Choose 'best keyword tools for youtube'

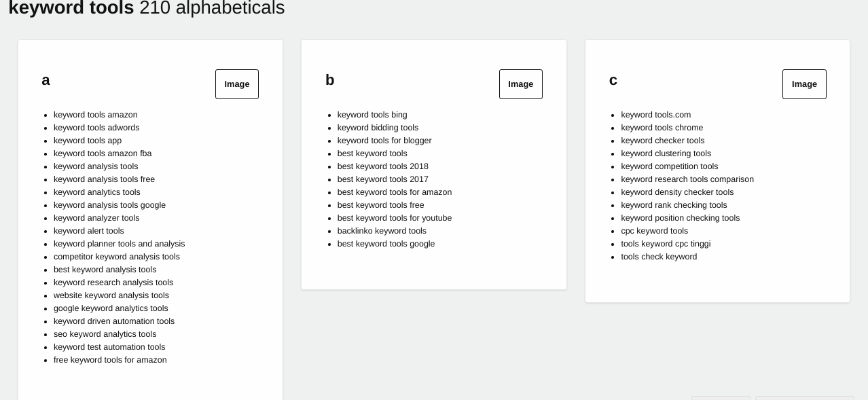[395, 218]
